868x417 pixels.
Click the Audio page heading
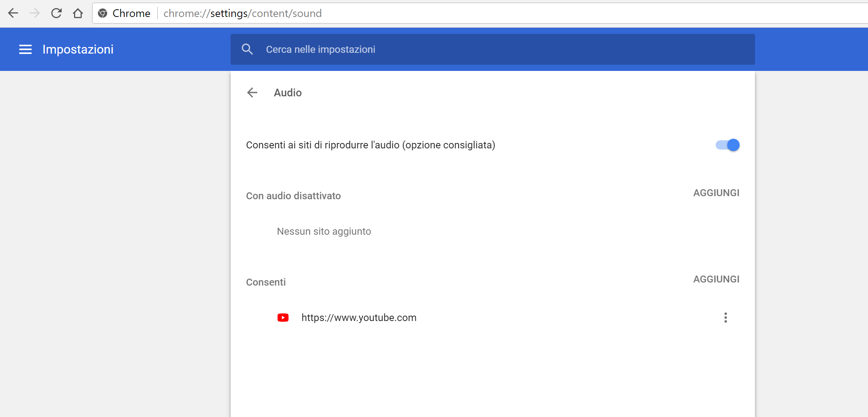click(x=288, y=92)
